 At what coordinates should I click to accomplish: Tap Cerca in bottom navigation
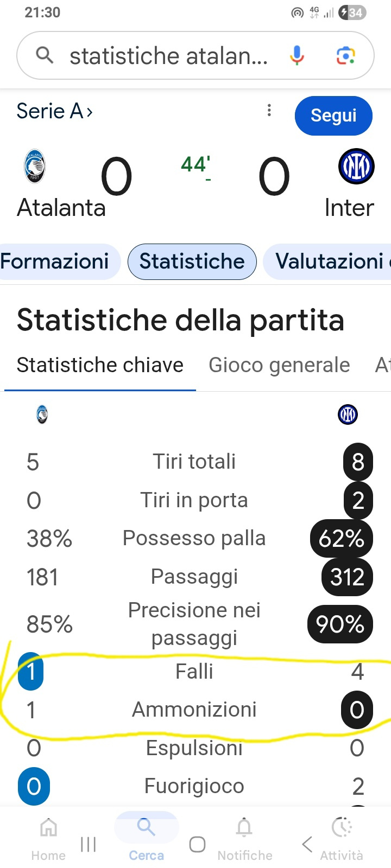click(146, 838)
